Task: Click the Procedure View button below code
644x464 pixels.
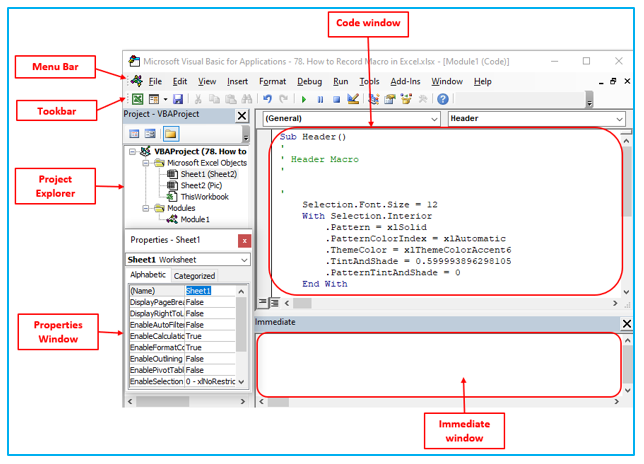Action: pos(262,303)
